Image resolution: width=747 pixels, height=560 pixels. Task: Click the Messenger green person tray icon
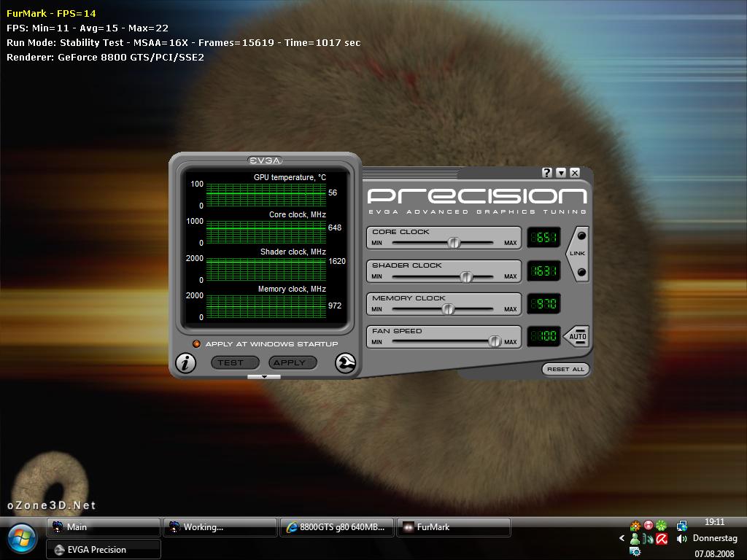click(x=635, y=539)
